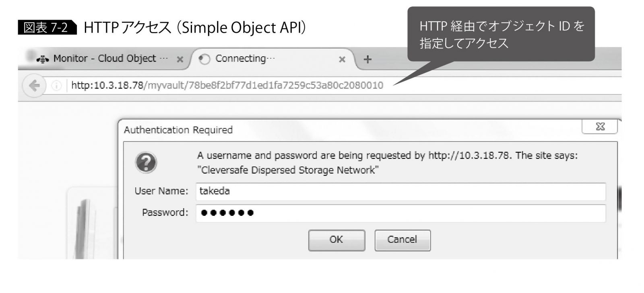
Task: Click the address bar URL
Action: pos(227,86)
